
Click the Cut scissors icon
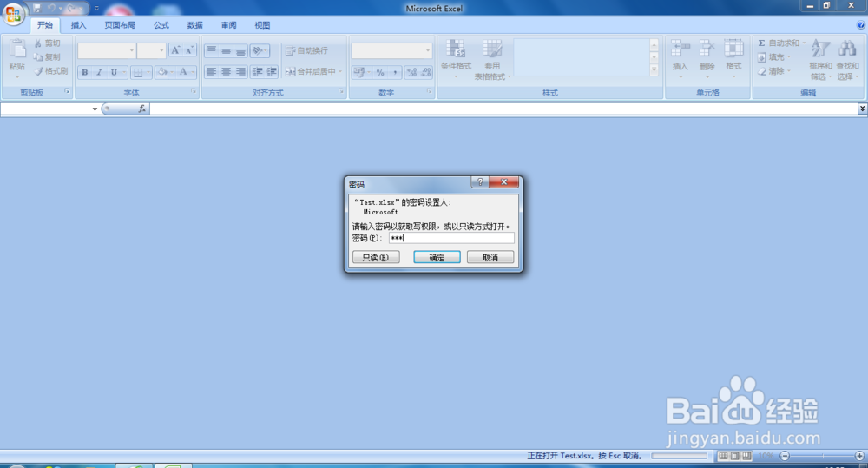pos(38,43)
